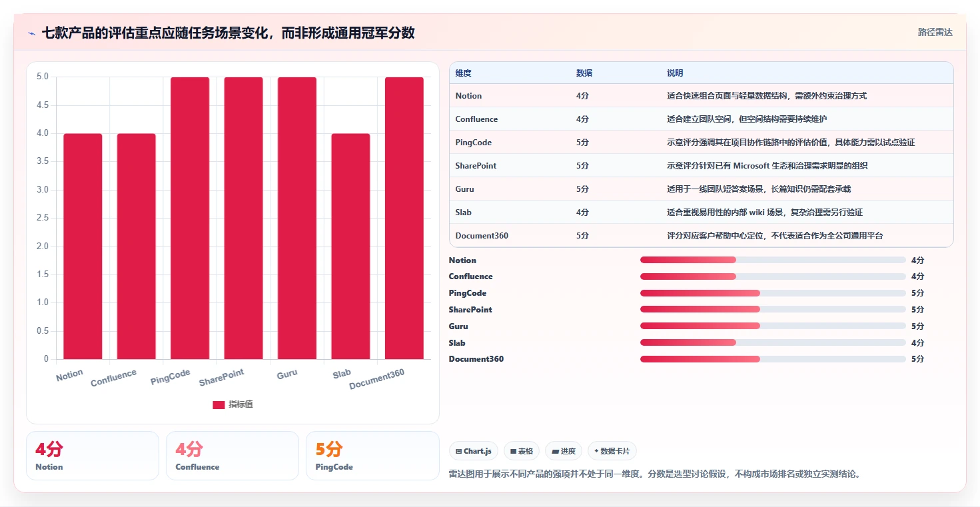Click the 数据卡片 tag button
The width and height of the screenshot is (980, 507).
point(612,451)
